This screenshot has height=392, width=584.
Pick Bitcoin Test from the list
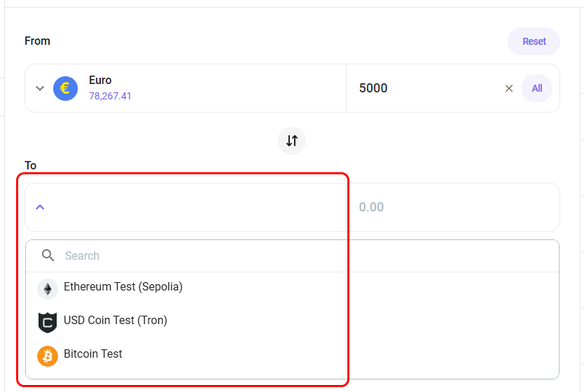(x=93, y=354)
